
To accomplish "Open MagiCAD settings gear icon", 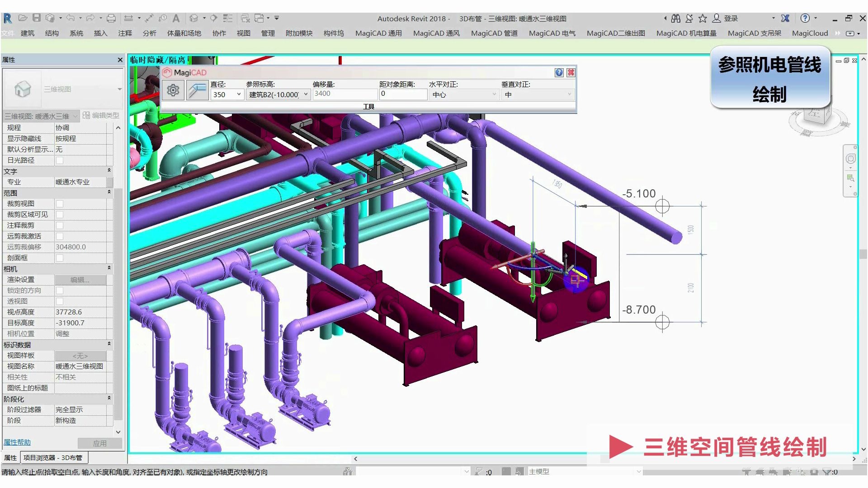I will point(173,90).
